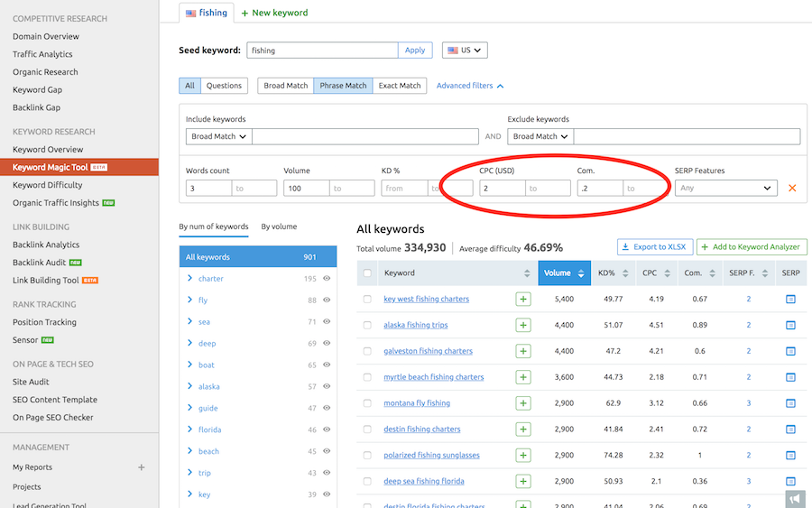Open SERP snapshot for deep sea fishing florida
The image size is (812, 508).
[x=790, y=481]
